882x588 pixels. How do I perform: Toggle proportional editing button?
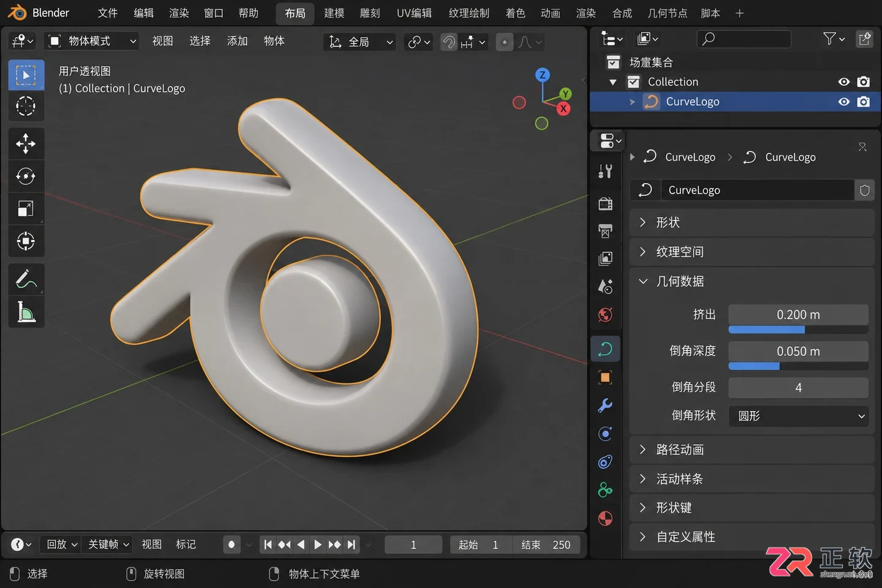[504, 42]
